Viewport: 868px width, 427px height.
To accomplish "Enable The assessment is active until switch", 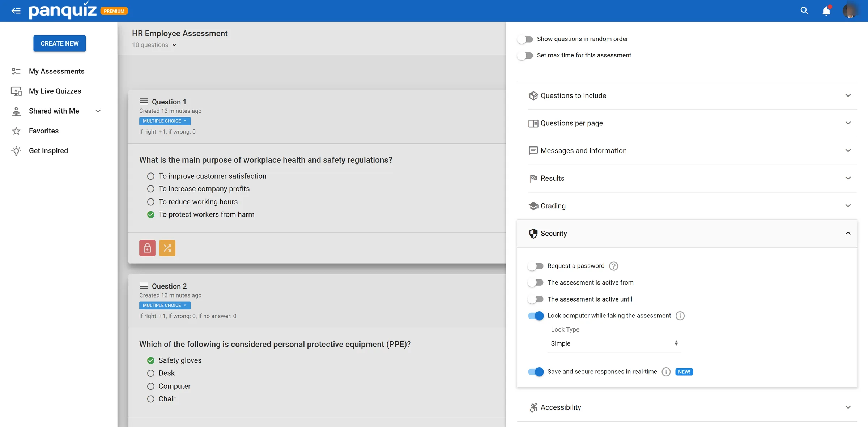I will 536,299.
